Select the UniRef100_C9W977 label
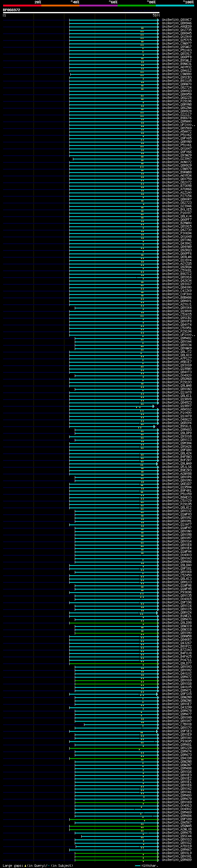Image resolution: width=197 pixels, height=868 pixels. pos(176,43)
